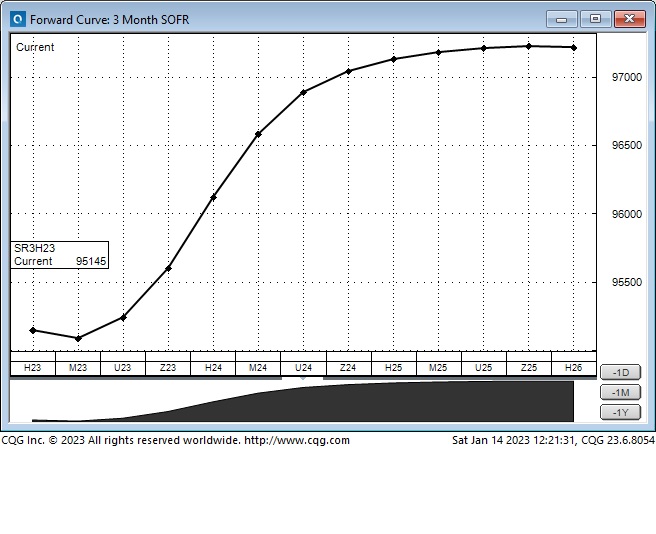The width and height of the screenshot is (656, 534).
Task: Select the M24 contract label
Action: 258,367
